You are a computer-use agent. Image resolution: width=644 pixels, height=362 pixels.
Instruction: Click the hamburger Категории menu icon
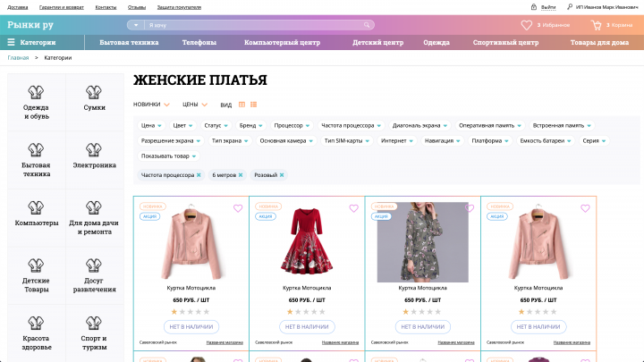coord(11,42)
